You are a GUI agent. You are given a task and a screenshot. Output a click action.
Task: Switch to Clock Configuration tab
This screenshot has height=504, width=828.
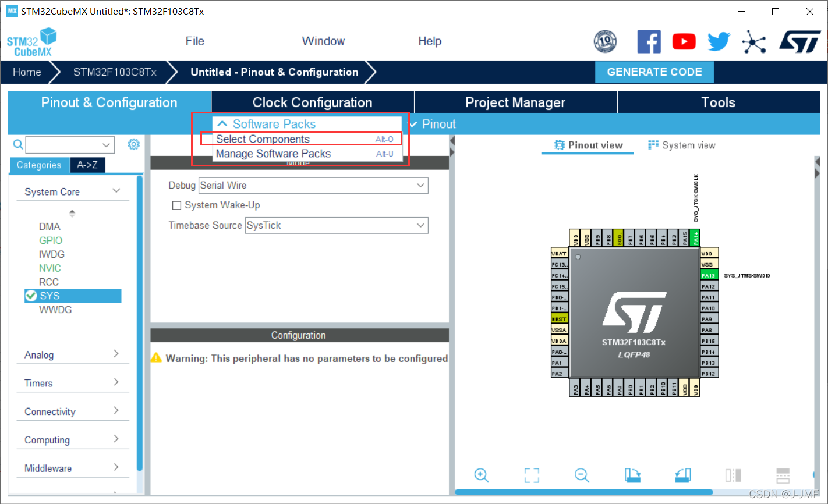313,102
